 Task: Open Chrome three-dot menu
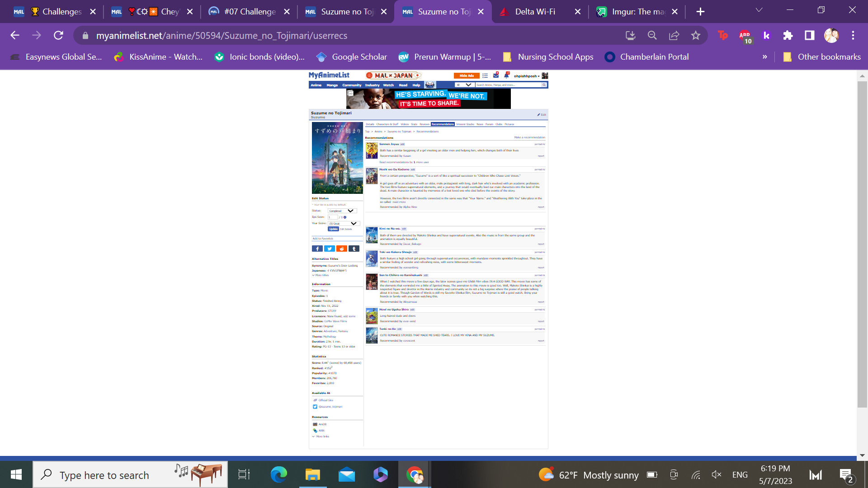[853, 35]
